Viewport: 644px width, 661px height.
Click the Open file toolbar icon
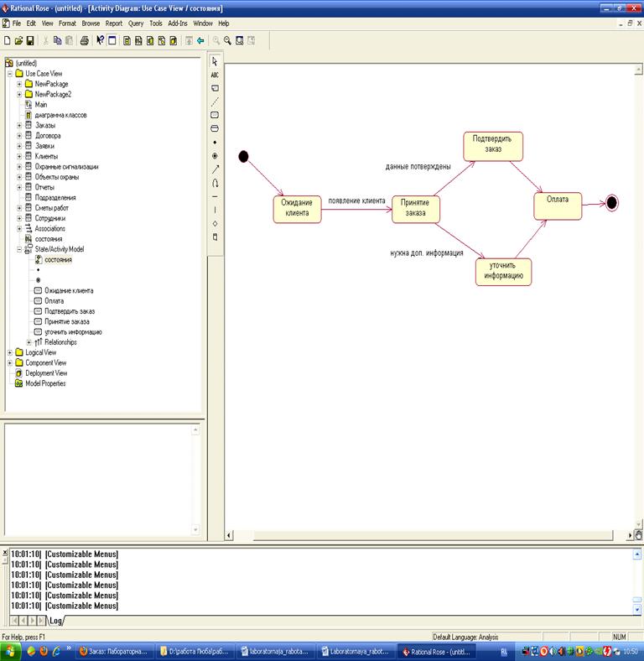tap(18, 40)
